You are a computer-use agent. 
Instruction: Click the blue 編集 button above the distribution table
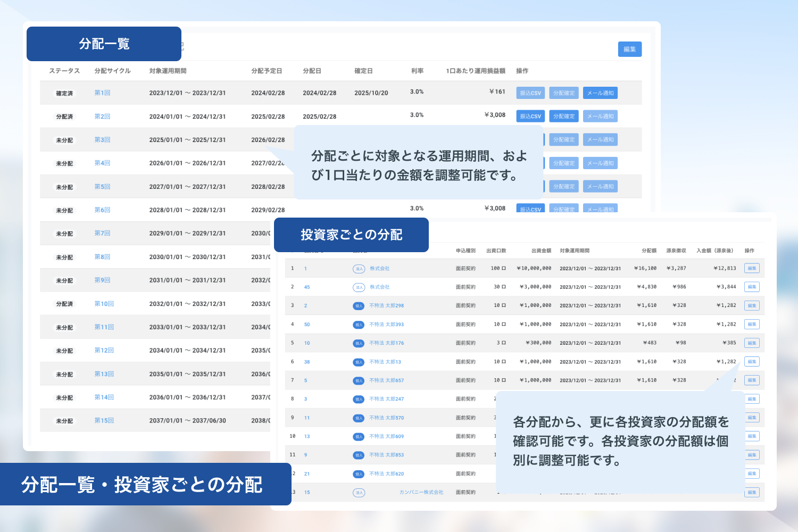tap(630, 49)
